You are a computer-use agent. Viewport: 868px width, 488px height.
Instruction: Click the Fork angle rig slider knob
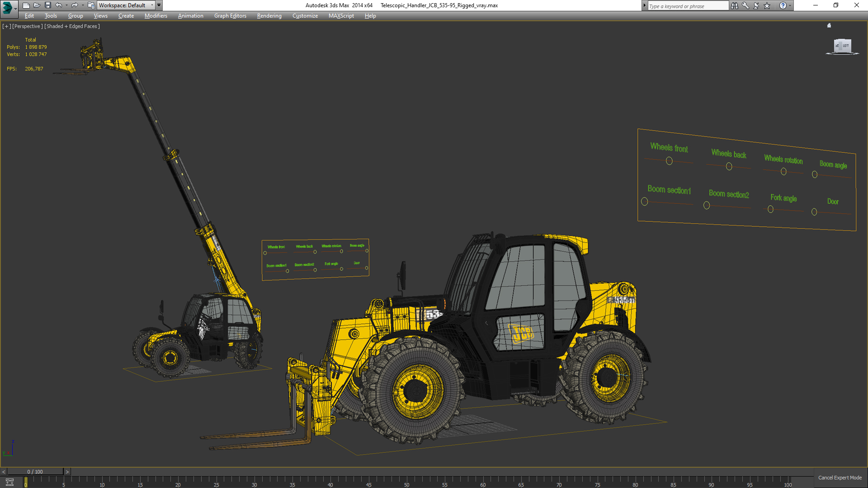point(770,209)
